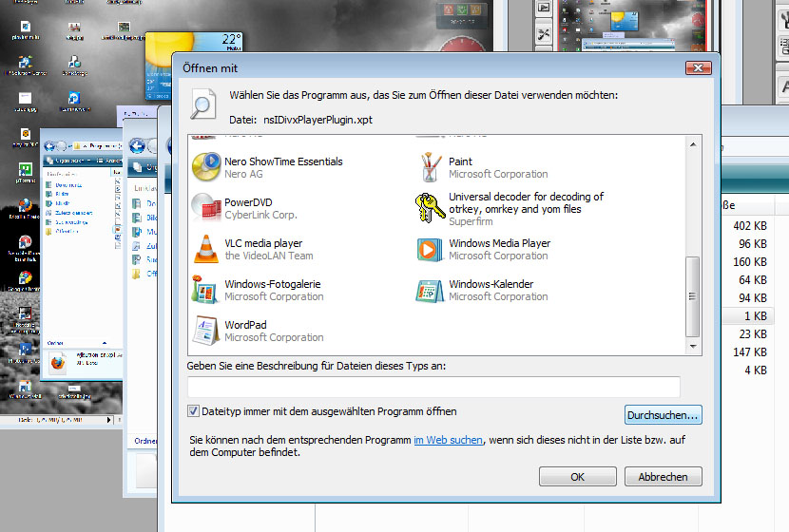Viewport: 789px width, 532px height.
Task: Click Abbrechen to cancel dialog
Action: click(x=663, y=477)
